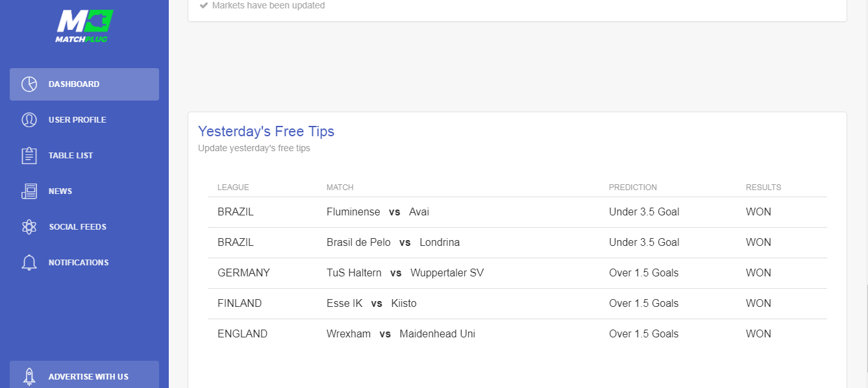Click the Advertise With Us rocket icon
Image resolution: width=868 pixels, height=388 pixels.
click(x=29, y=376)
